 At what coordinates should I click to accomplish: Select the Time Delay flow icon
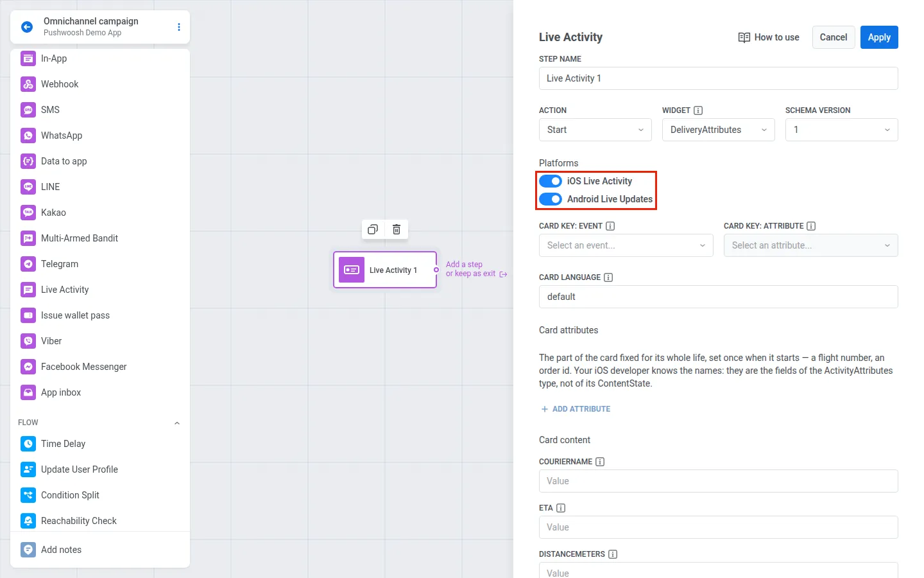[28, 444]
